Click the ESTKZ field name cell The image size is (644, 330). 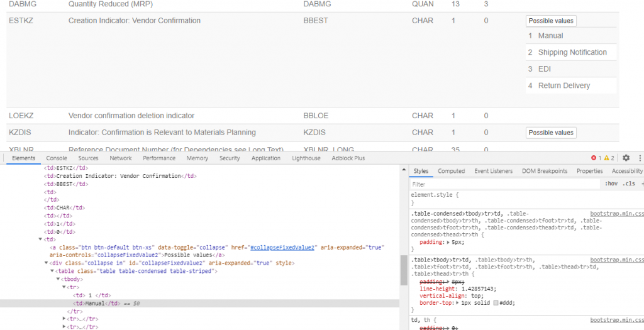pos(21,21)
